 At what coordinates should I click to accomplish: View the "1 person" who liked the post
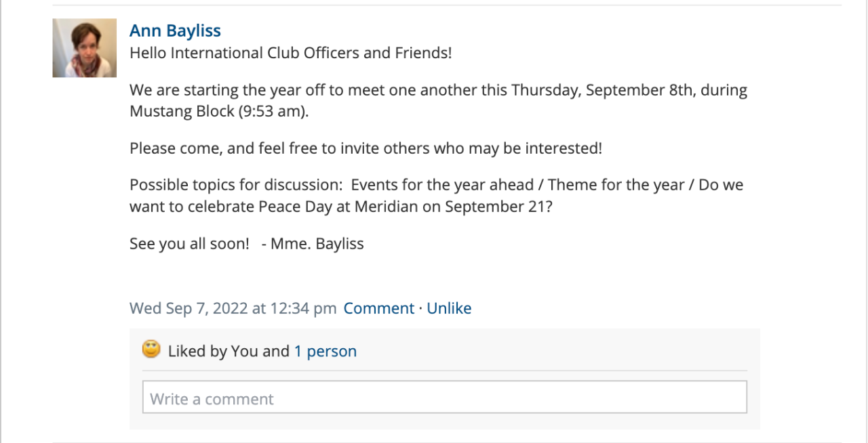(325, 351)
